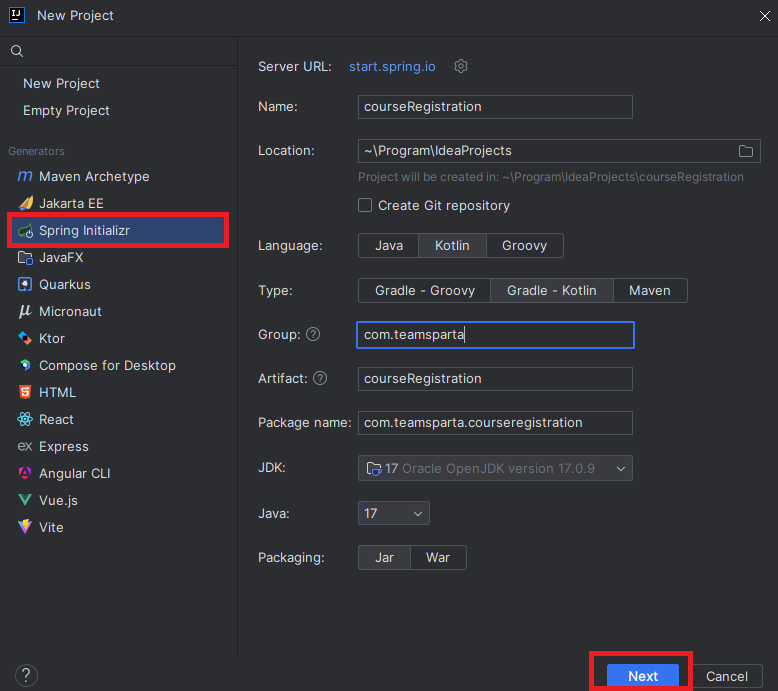
Task: Click the search magnifier icon
Action: click(17, 51)
